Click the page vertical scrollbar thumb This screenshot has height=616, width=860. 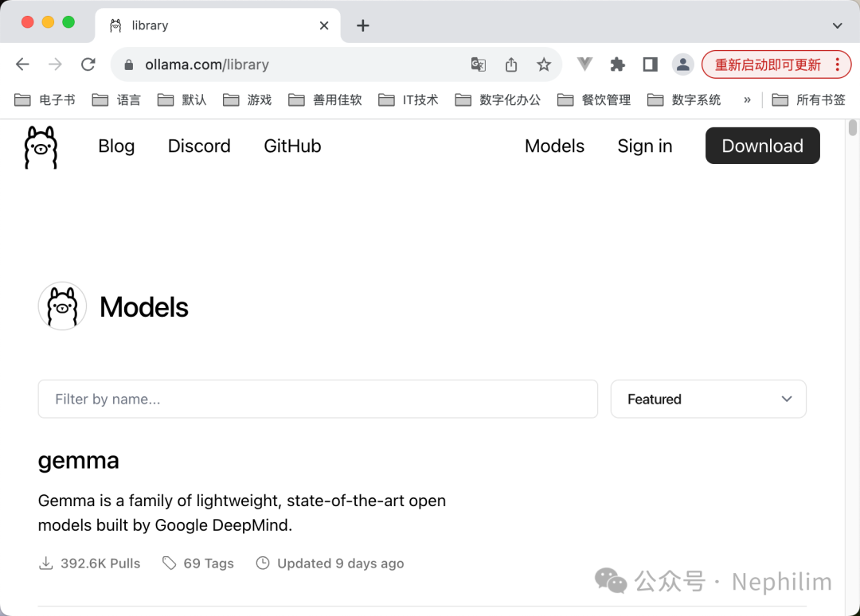(x=852, y=127)
